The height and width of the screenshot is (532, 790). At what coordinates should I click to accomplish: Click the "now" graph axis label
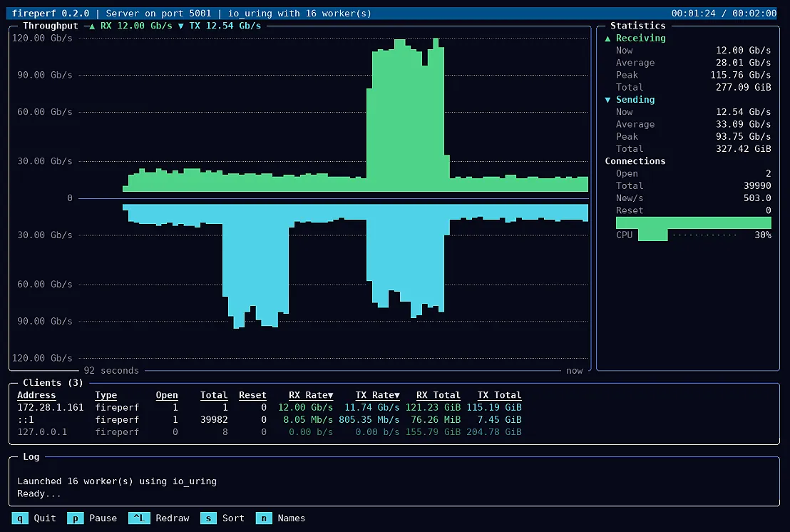click(x=575, y=370)
